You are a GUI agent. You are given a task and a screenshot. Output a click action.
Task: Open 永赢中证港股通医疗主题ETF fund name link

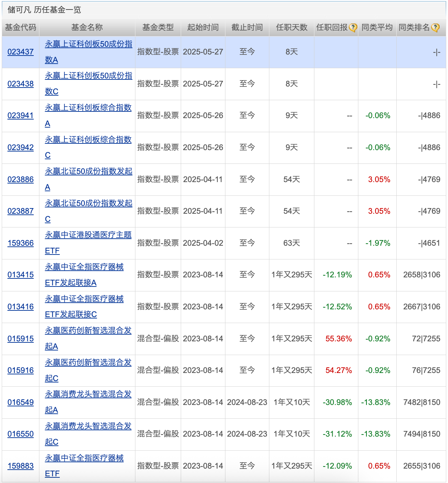pos(88,243)
